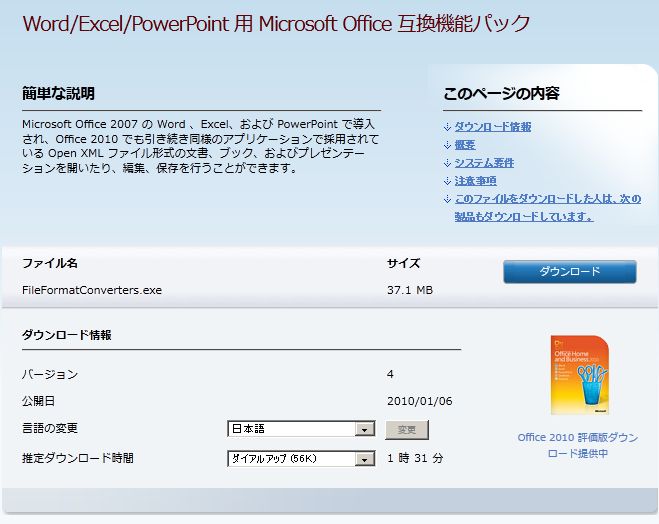Open the 概要 page link
659x524 pixels.
tap(464, 145)
